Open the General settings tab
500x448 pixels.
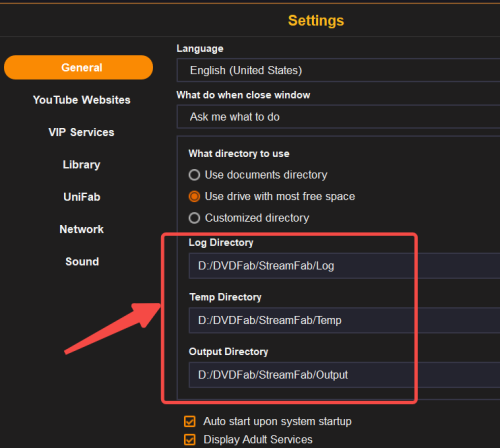pyautogui.click(x=78, y=67)
